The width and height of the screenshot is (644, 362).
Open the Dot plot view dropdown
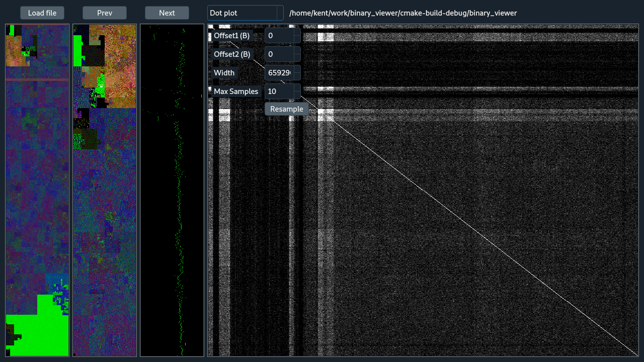tap(245, 13)
